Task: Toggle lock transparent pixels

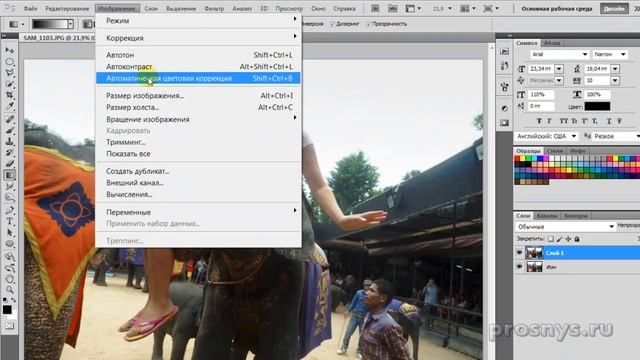Action: (x=551, y=239)
